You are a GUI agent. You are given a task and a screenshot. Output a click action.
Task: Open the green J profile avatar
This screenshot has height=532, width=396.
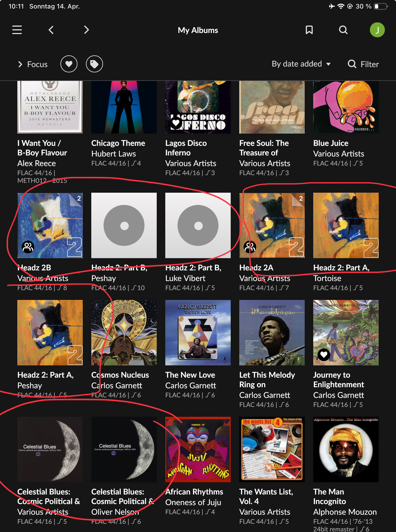pyautogui.click(x=377, y=30)
